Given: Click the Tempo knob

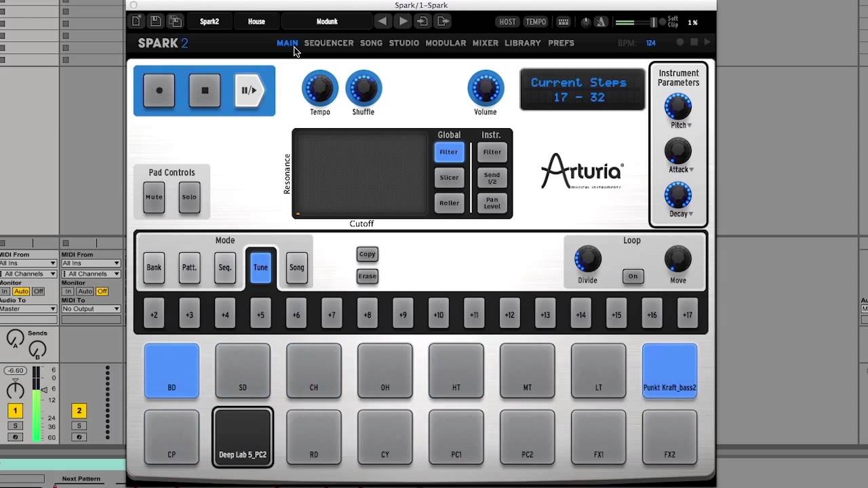Looking at the screenshot, I should pyautogui.click(x=320, y=88).
